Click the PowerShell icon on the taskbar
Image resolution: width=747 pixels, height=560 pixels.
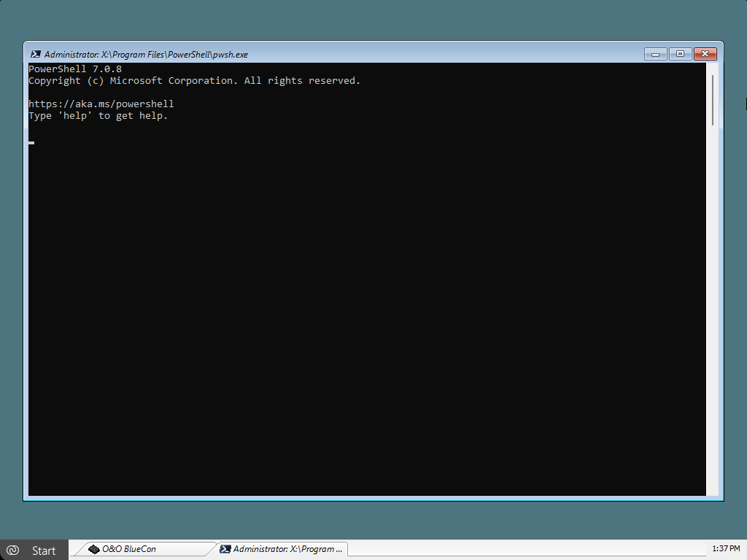226,549
